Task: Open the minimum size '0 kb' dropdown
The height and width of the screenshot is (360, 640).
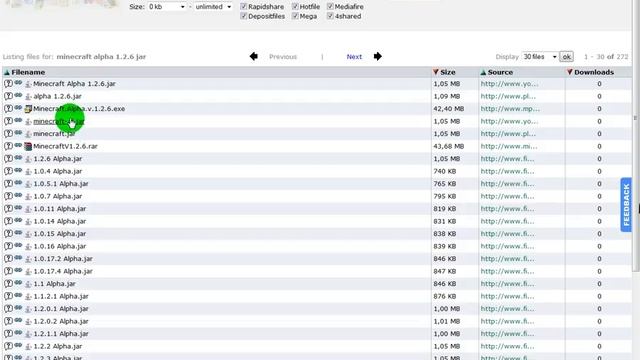Action: [167, 7]
